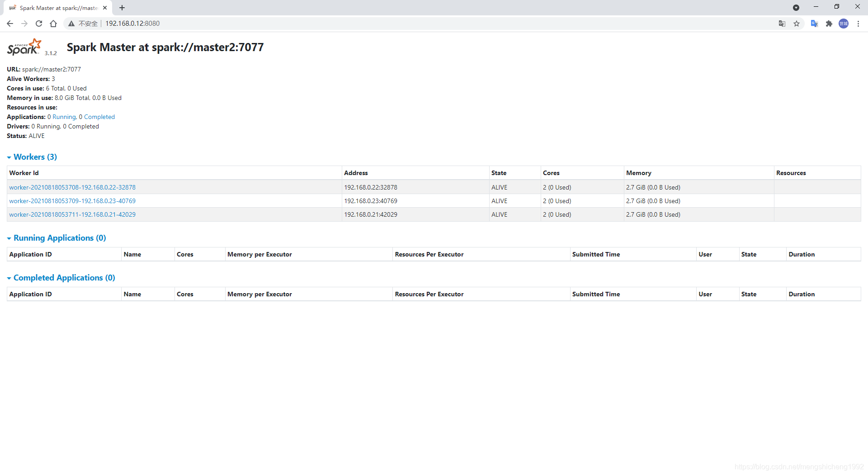Open the Completed applications link
The width and height of the screenshot is (868, 475).
pyautogui.click(x=99, y=117)
